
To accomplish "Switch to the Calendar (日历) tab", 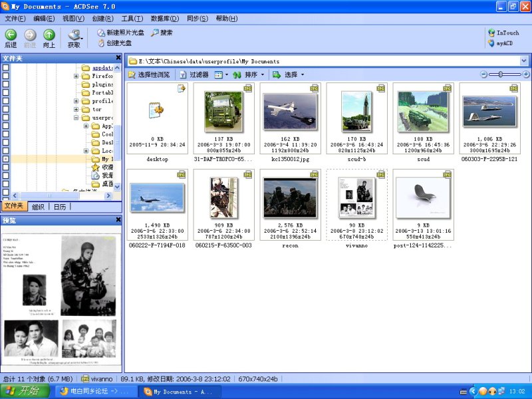I will point(60,207).
